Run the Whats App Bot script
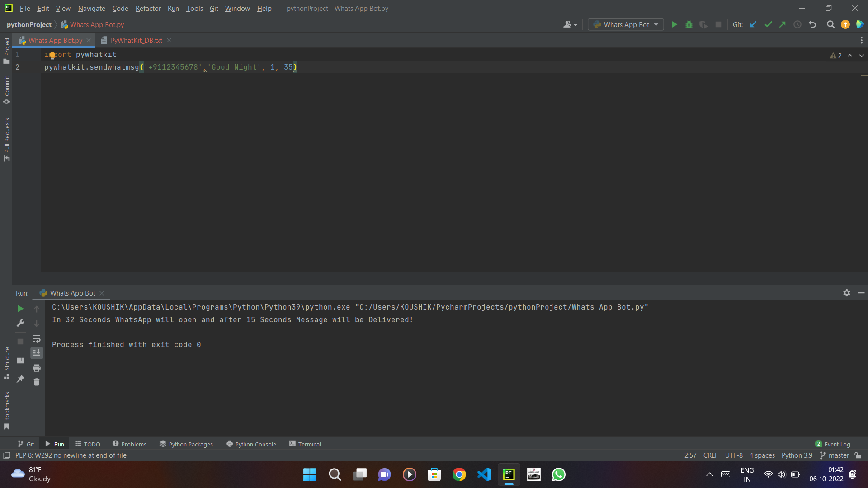The height and width of the screenshot is (488, 868). tap(674, 24)
